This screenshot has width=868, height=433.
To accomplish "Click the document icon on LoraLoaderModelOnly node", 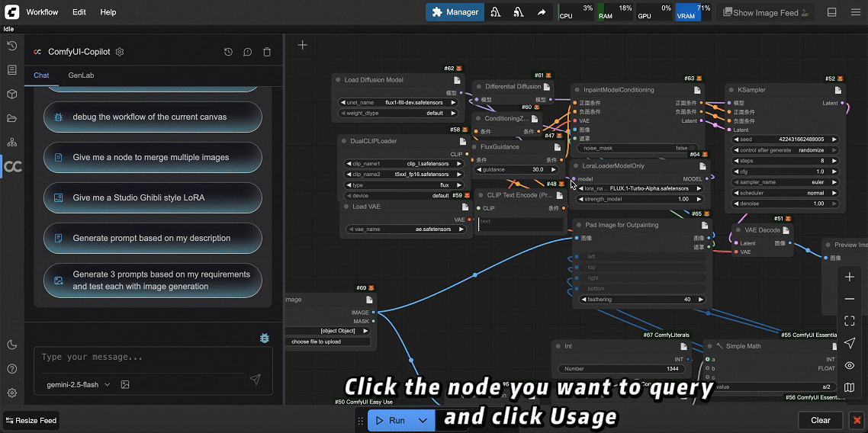I will 702,166.
